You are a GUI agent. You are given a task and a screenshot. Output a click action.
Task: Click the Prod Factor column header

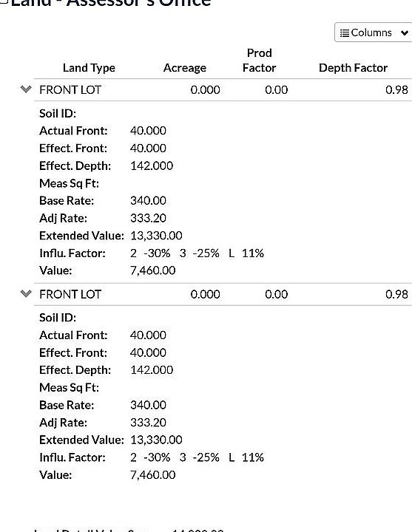[x=259, y=61]
